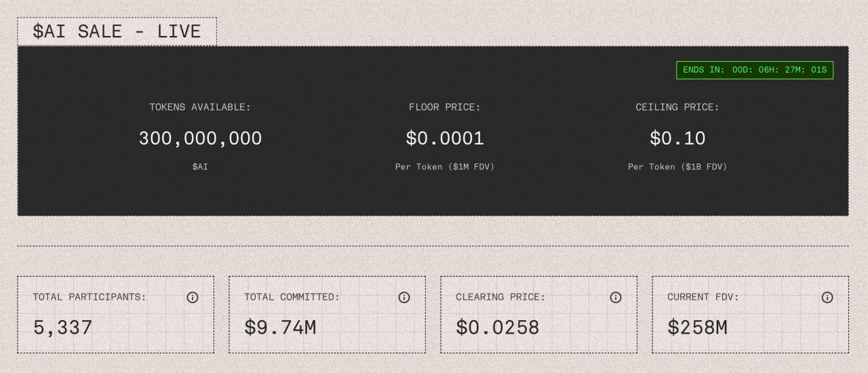Click the Per Token ($1B FDV) text
The height and width of the screenshot is (373, 868).
[677, 166]
